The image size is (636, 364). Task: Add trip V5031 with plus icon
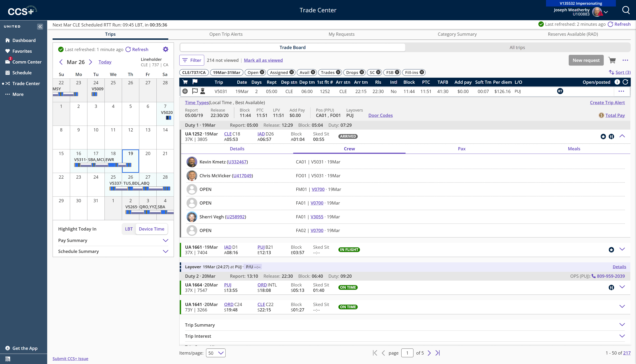coord(185,91)
